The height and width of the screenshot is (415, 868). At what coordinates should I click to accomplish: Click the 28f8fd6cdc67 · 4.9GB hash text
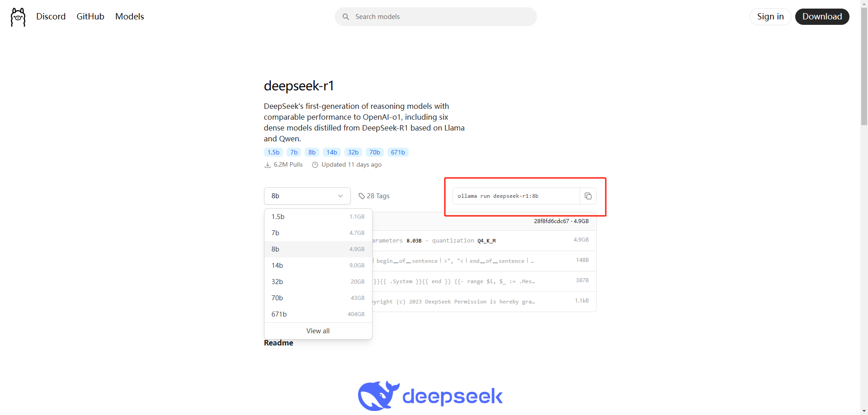coord(561,221)
